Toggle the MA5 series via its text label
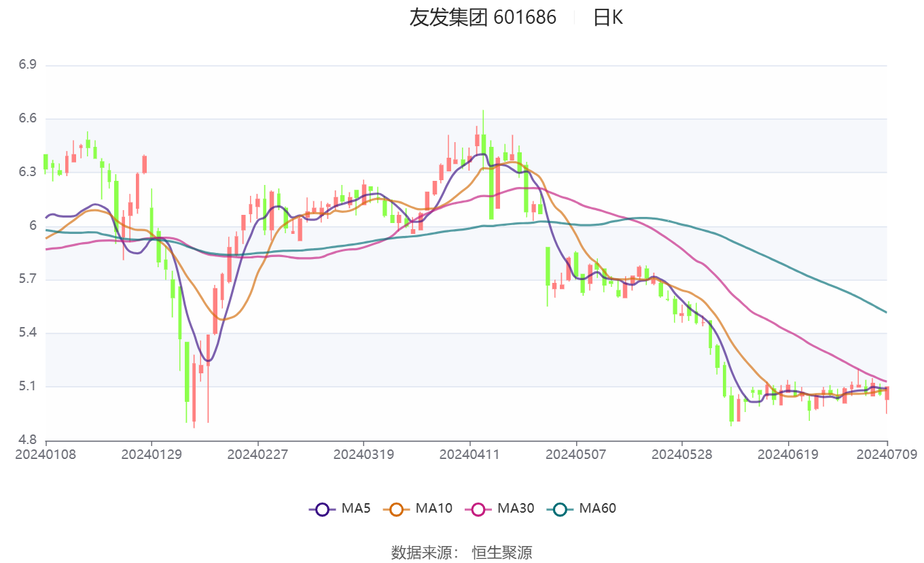This screenshot has height=563, width=924. click(x=356, y=508)
